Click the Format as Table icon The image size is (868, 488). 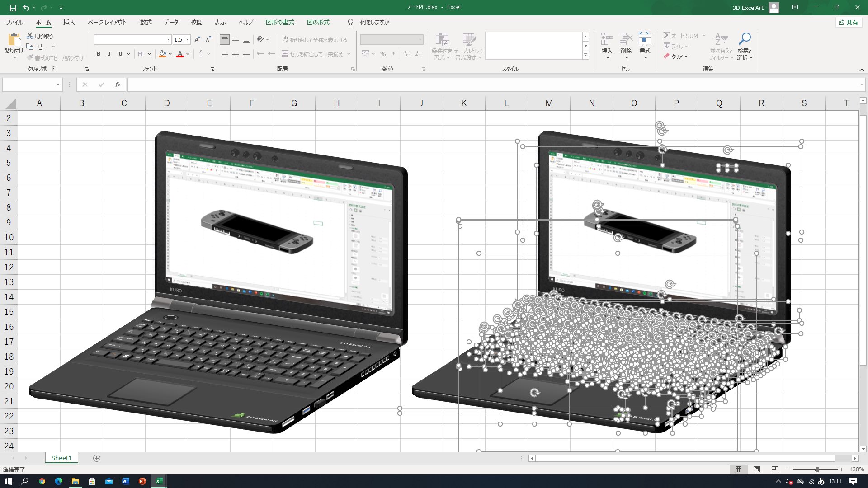point(469,39)
